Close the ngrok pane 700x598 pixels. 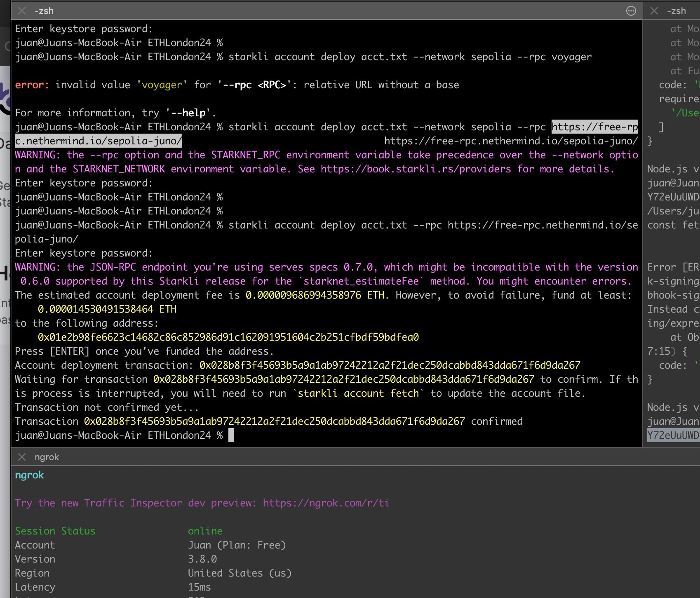[x=22, y=457]
